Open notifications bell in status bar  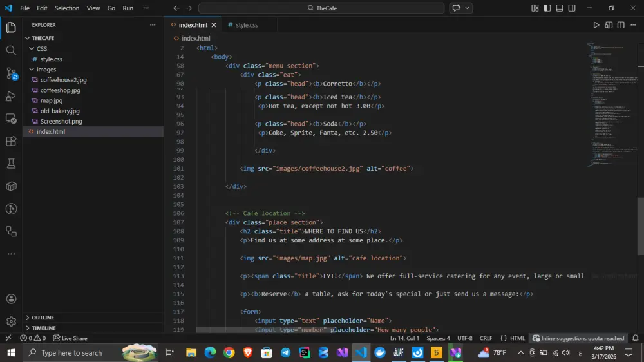pyautogui.click(x=636, y=338)
